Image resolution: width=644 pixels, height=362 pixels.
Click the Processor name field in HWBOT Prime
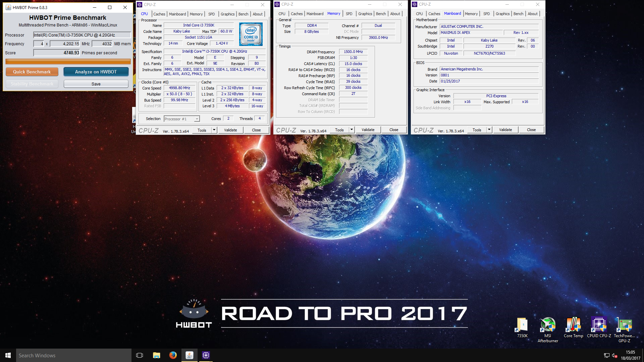tap(82, 35)
